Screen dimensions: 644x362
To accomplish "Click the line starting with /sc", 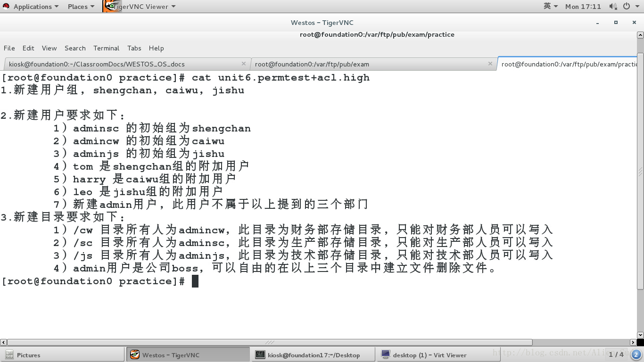I will pos(303,243).
